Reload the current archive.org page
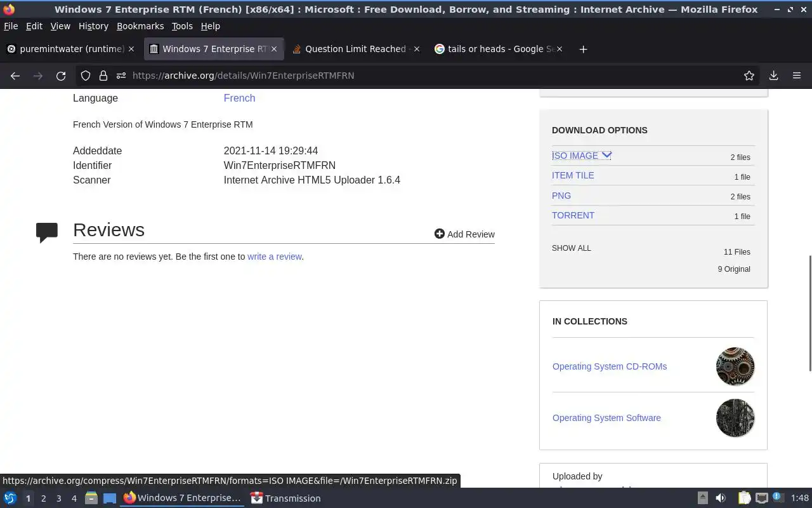812x508 pixels. click(x=61, y=76)
